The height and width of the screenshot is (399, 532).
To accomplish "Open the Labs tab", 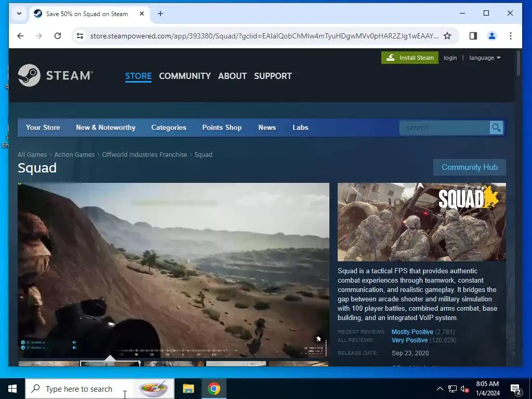I will pos(300,128).
